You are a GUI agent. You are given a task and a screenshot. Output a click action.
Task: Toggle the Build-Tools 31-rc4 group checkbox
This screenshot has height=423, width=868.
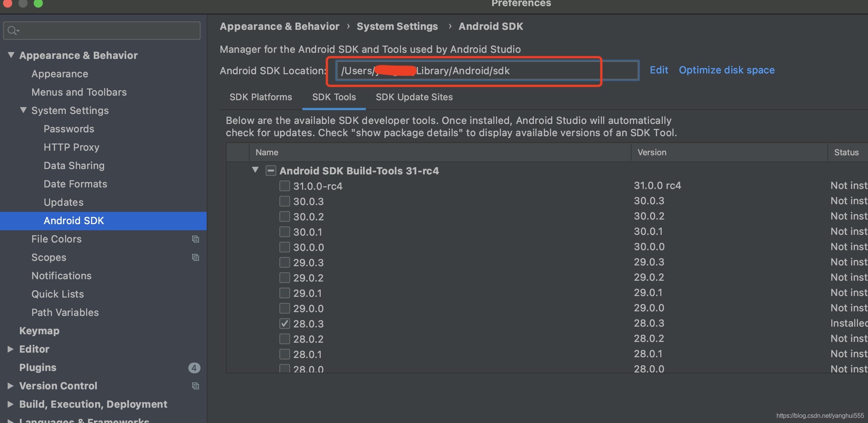[x=271, y=171]
